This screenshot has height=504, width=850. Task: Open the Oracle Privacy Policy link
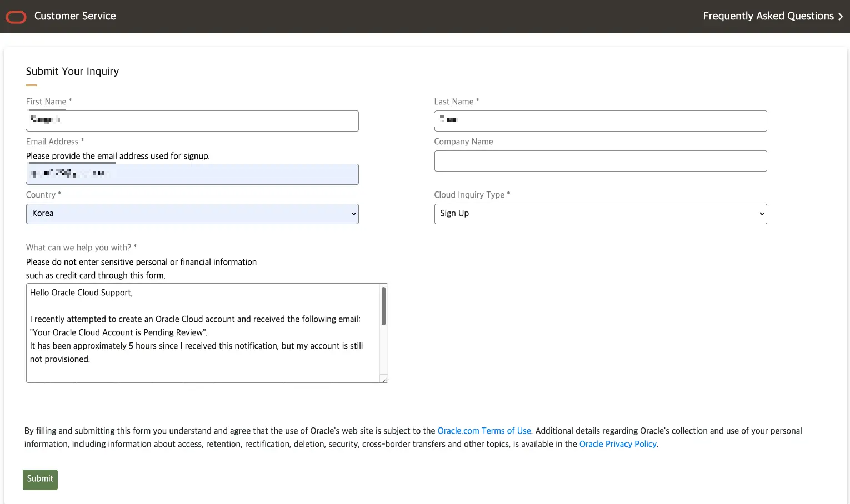tap(618, 444)
